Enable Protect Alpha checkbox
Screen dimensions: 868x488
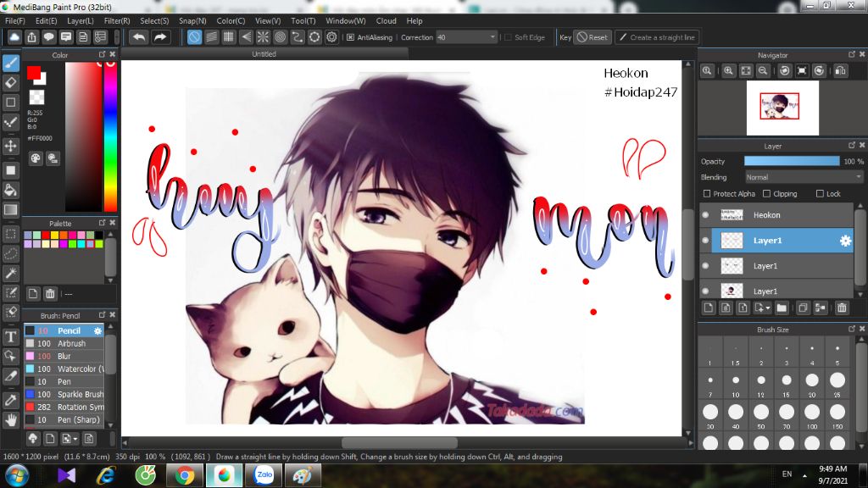click(707, 194)
